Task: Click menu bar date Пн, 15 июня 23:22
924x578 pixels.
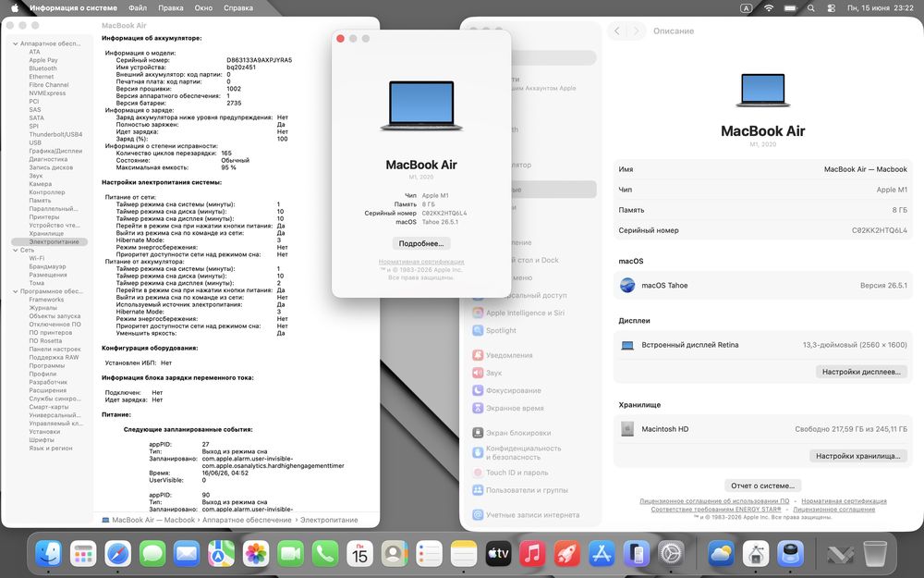Action: (881, 7)
